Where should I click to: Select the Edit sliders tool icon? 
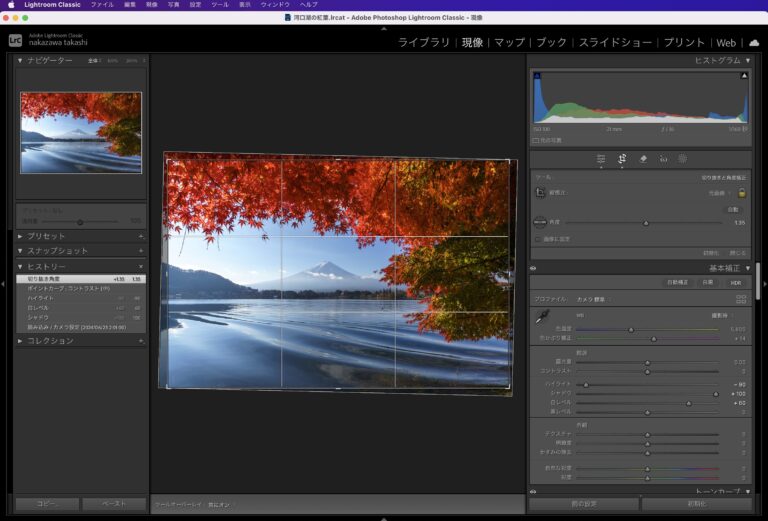pyautogui.click(x=601, y=158)
